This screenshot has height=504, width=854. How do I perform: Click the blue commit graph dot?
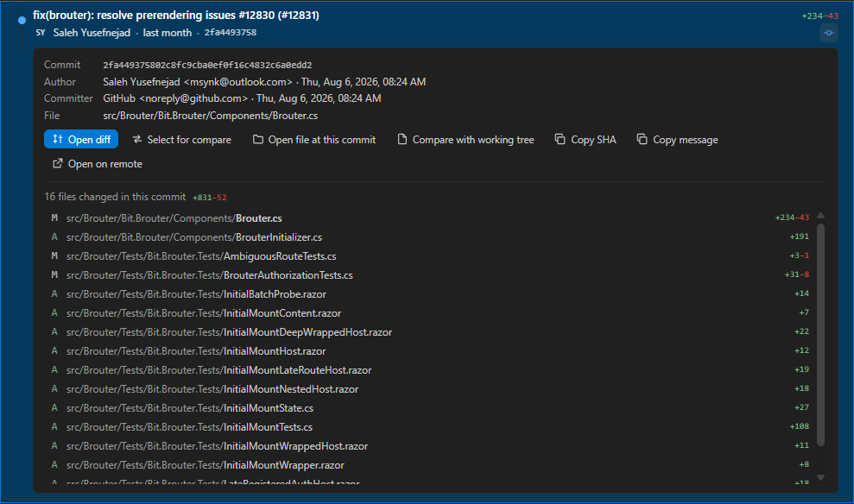pos(22,20)
